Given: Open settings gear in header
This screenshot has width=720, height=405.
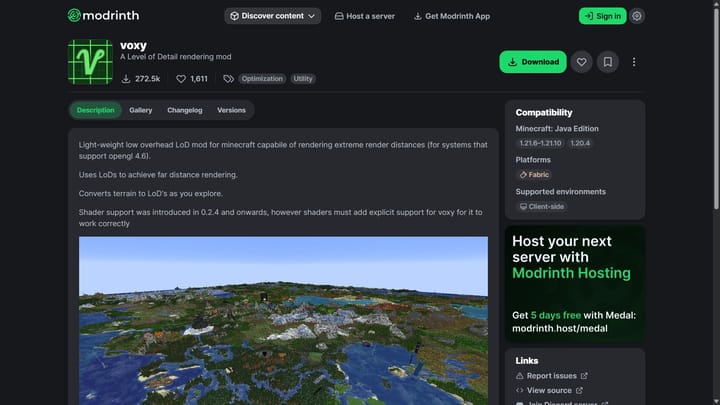Looking at the screenshot, I should coord(636,16).
